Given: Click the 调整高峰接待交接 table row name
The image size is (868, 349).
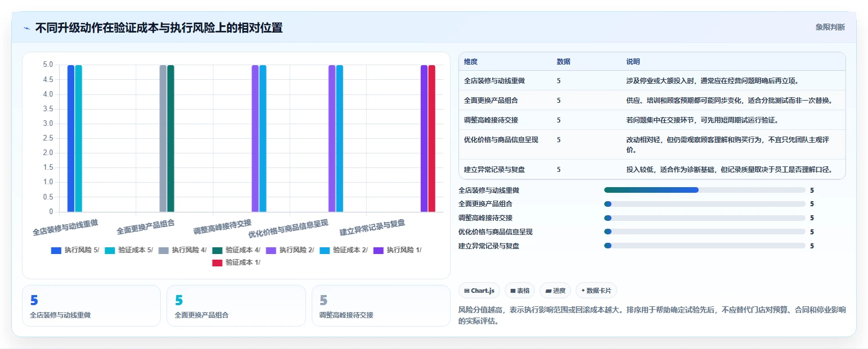Looking at the screenshot, I should click(x=491, y=120).
